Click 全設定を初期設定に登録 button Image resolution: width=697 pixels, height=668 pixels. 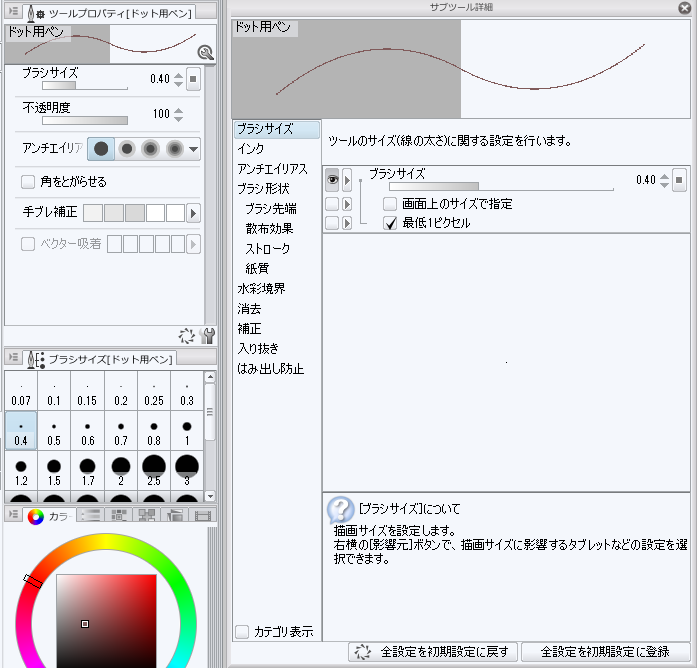[x=606, y=652]
